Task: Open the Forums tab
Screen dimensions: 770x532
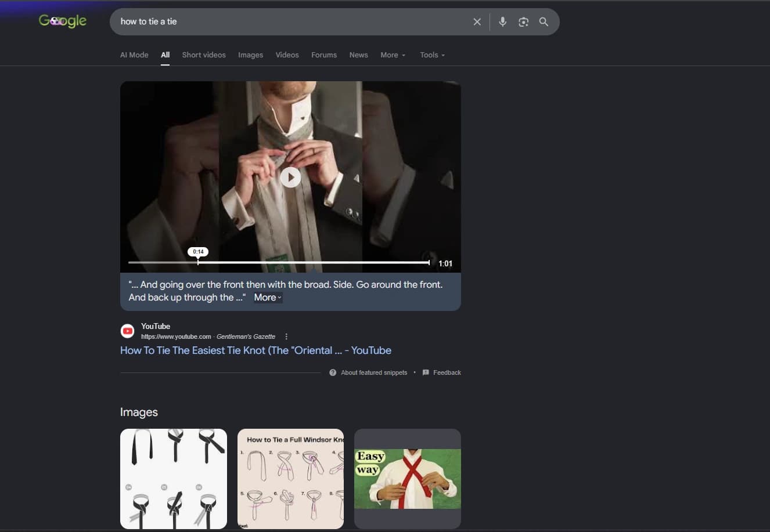Action: pyautogui.click(x=324, y=55)
